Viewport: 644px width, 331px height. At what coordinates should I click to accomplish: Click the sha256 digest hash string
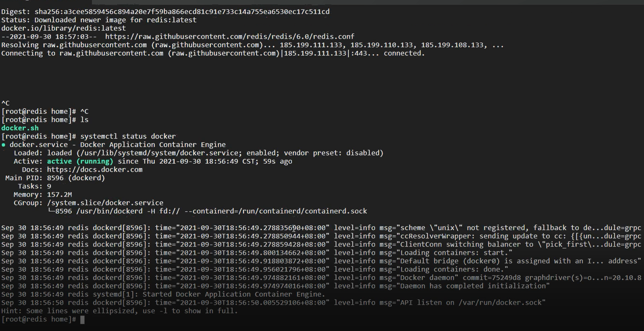coord(182,12)
